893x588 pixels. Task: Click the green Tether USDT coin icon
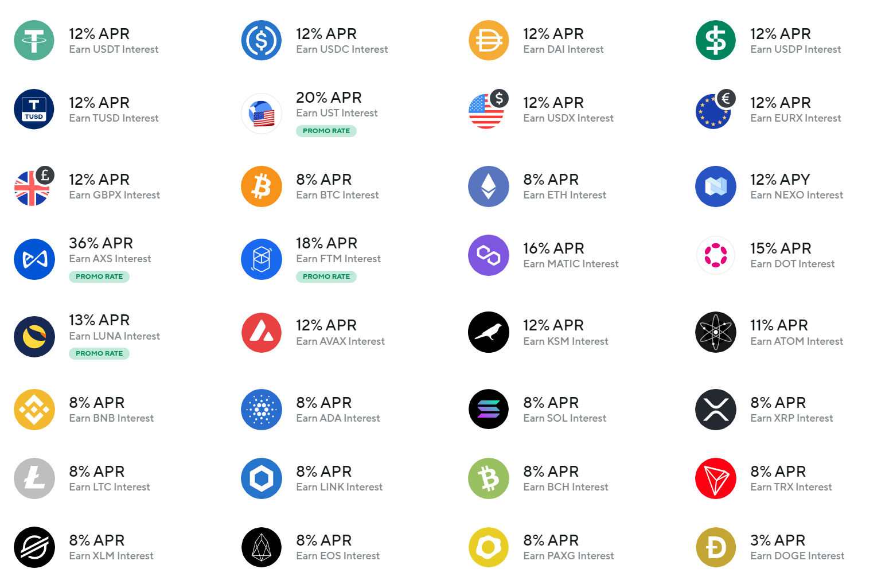34,40
